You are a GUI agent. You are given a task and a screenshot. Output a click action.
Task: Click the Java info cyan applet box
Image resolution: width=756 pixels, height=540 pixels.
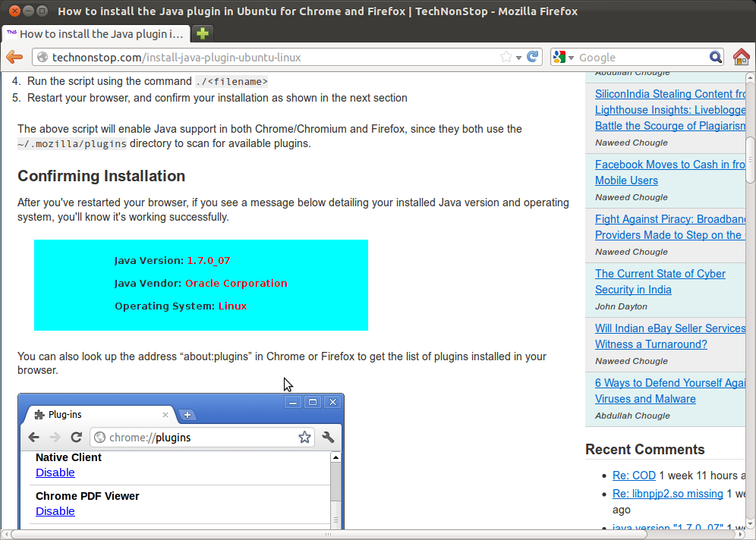pos(201,285)
